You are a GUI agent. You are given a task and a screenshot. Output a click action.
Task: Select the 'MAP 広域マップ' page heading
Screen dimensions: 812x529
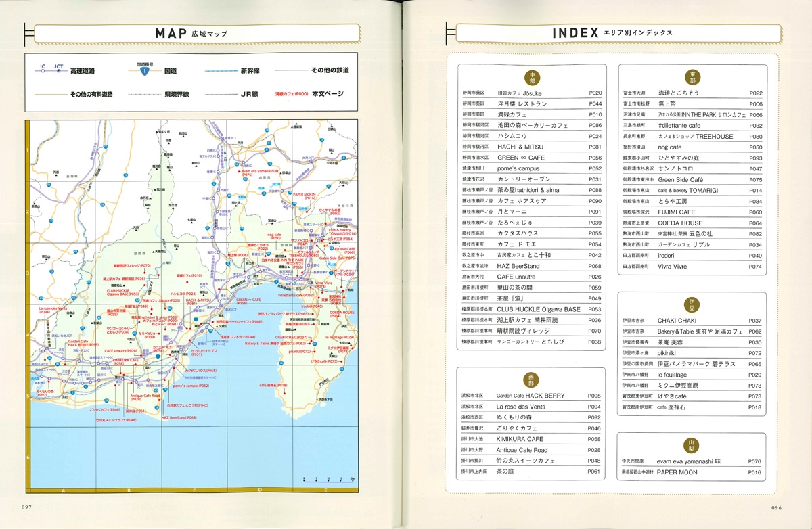pyautogui.click(x=191, y=33)
